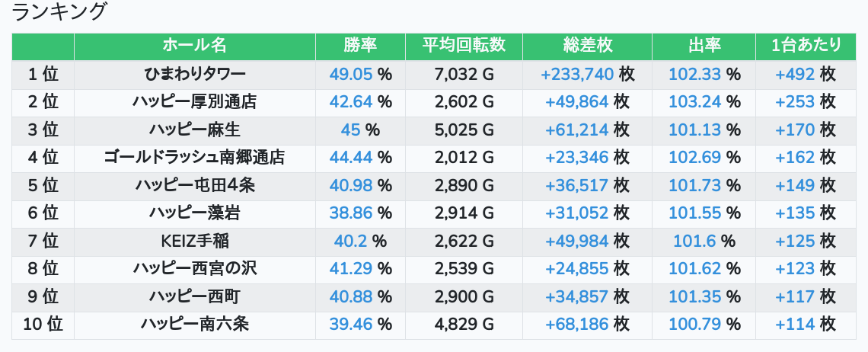The width and height of the screenshot is (868, 352).
Task: Select the ハッピー屯田4条 hall name
Action: coord(194,186)
